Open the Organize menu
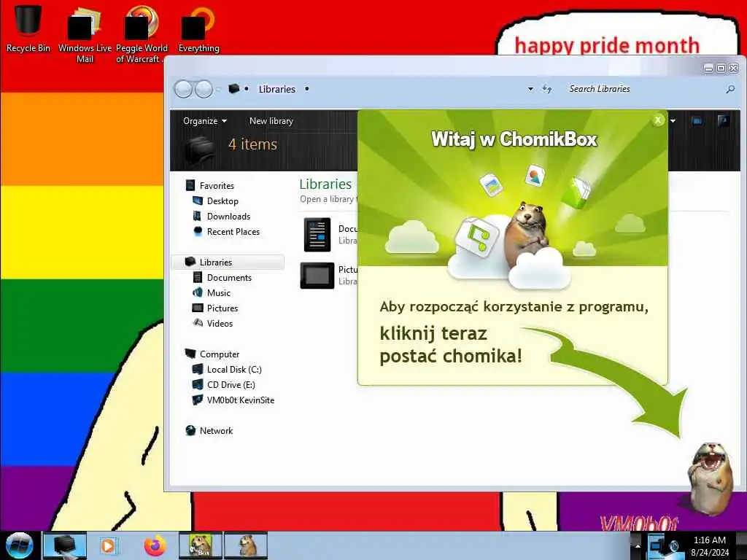The height and width of the screenshot is (560, 747). pos(205,121)
